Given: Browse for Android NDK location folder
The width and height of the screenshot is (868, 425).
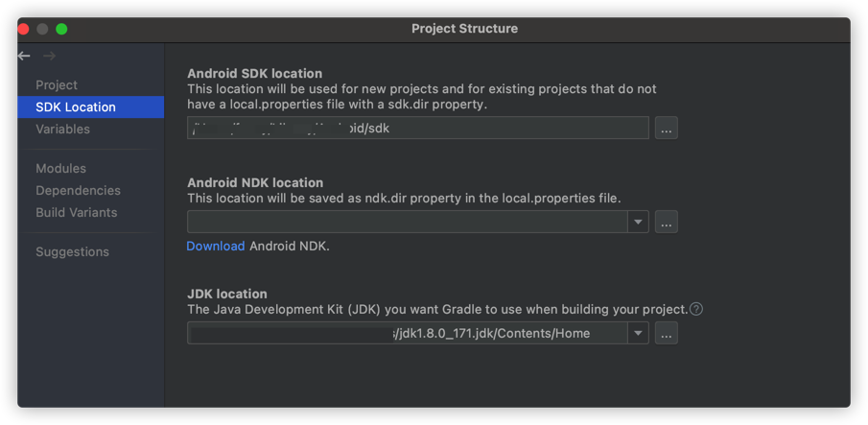Looking at the screenshot, I should pos(667,222).
